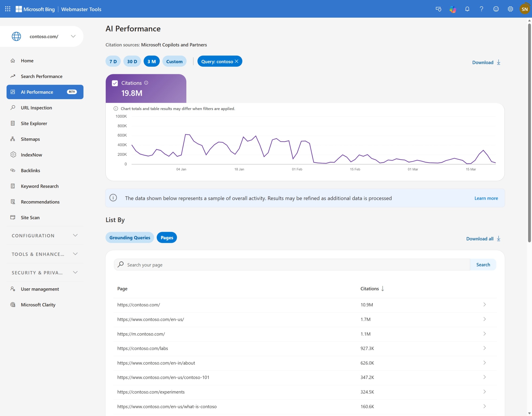Expand the Configuration section
This screenshot has height=416, width=532.
[x=75, y=236]
